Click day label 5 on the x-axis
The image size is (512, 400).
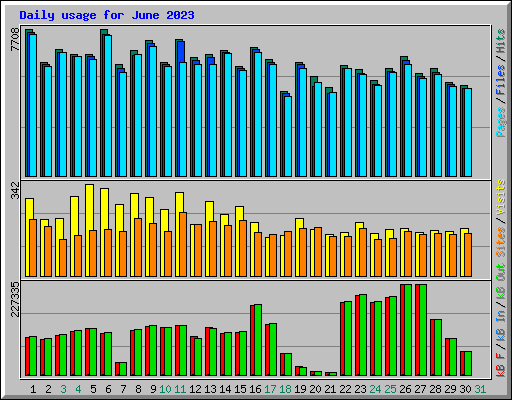coord(93,389)
